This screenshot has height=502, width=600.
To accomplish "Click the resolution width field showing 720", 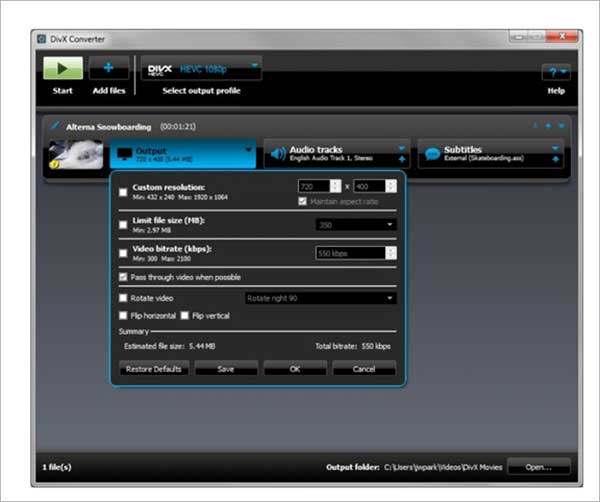I will click(x=314, y=186).
